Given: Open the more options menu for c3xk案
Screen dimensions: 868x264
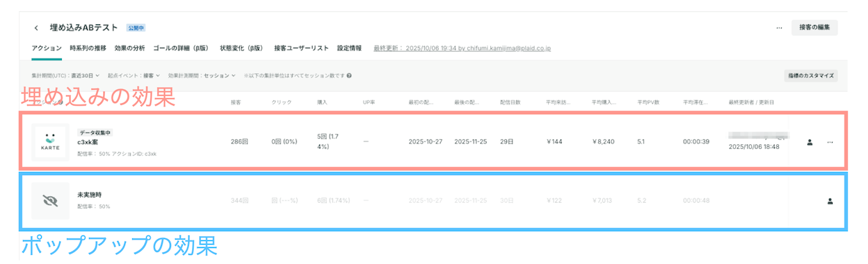Looking at the screenshot, I should pyautogui.click(x=830, y=142).
